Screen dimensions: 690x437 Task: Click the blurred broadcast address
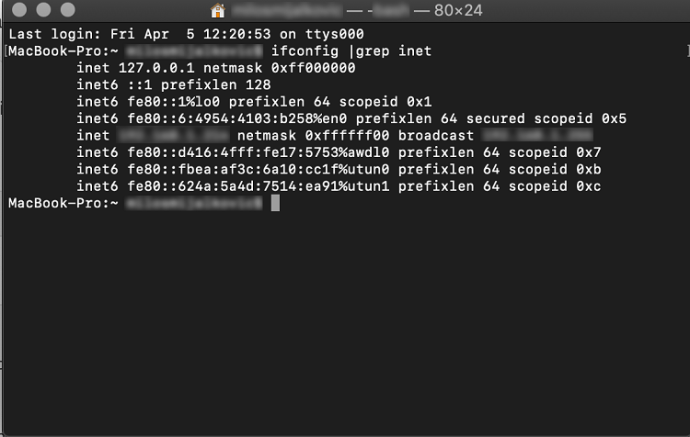[x=537, y=135]
